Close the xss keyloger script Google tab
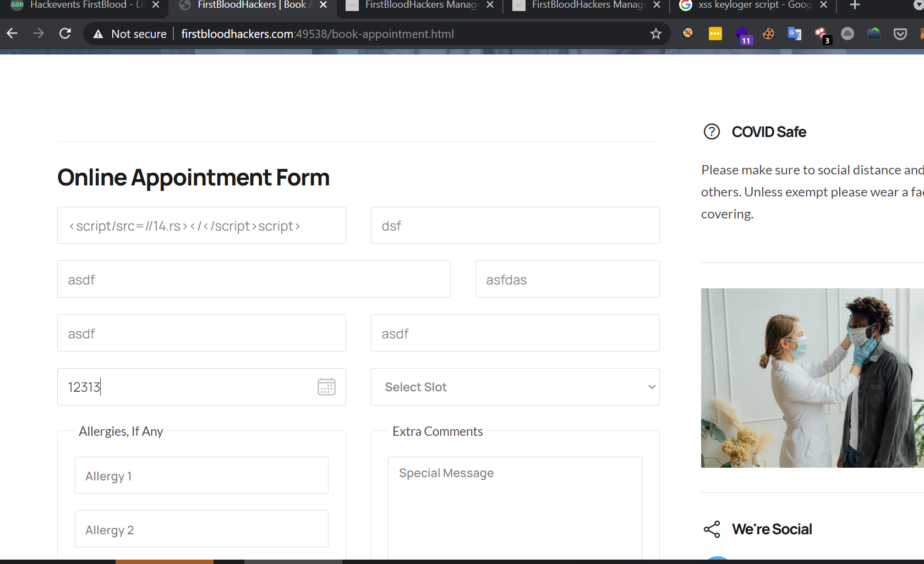Image resolution: width=924 pixels, height=564 pixels. pos(823,5)
